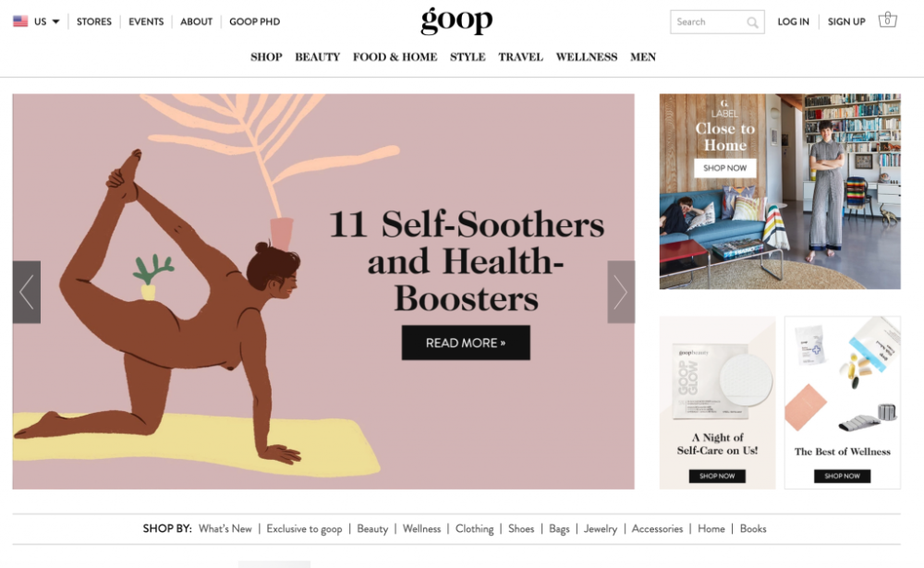Focus the Search input field

click(x=709, y=22)
